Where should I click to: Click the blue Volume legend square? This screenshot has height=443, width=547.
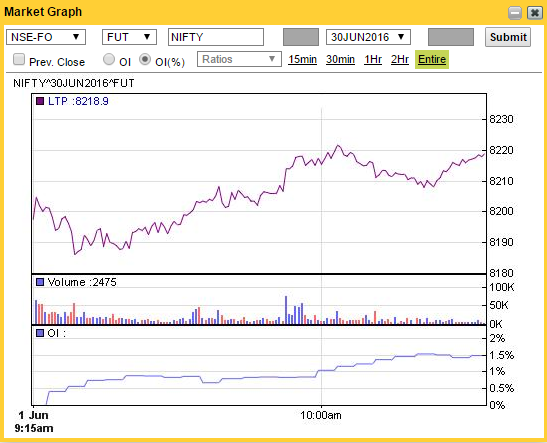click(x=40, y=282)
